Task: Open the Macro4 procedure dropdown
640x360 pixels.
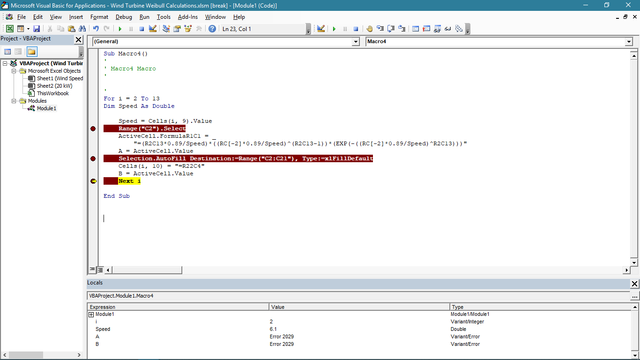Action: point(629,42)
